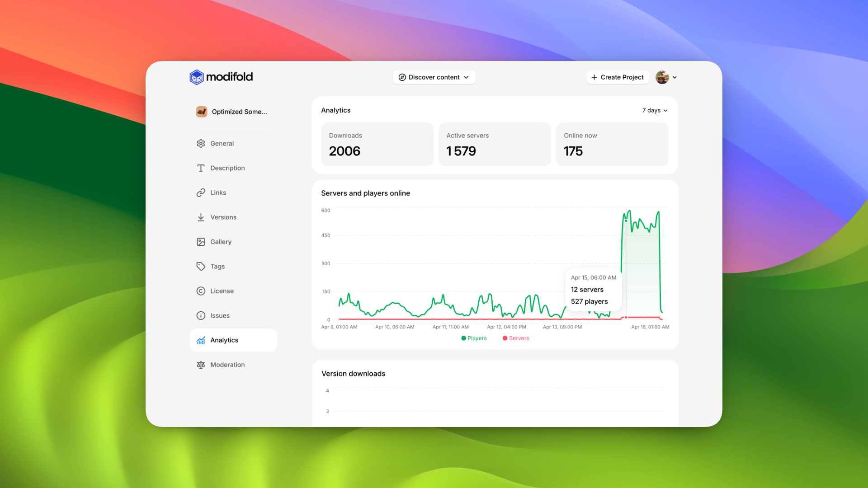Click the Downloads 2006 stat card
Image resolution: width=868 pixels, height=488 pixels.
pyautogui.click(x=377, y=144)
